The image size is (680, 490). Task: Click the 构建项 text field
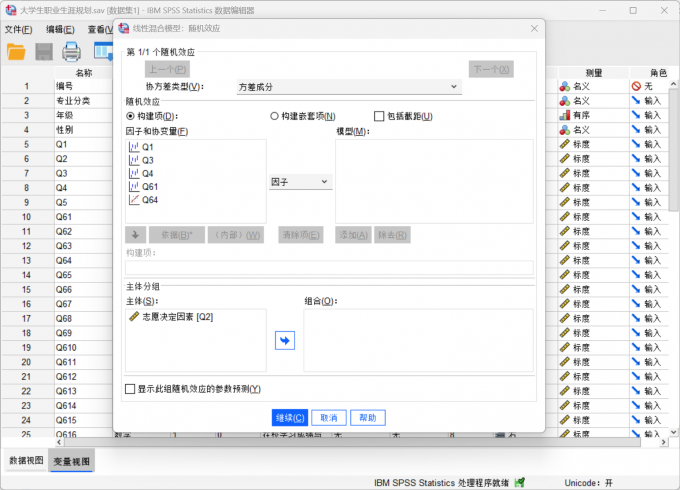330,267
